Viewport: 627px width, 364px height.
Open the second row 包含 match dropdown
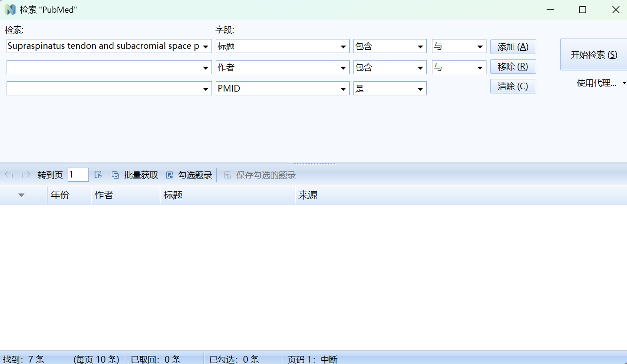click(x=420, y=68)
